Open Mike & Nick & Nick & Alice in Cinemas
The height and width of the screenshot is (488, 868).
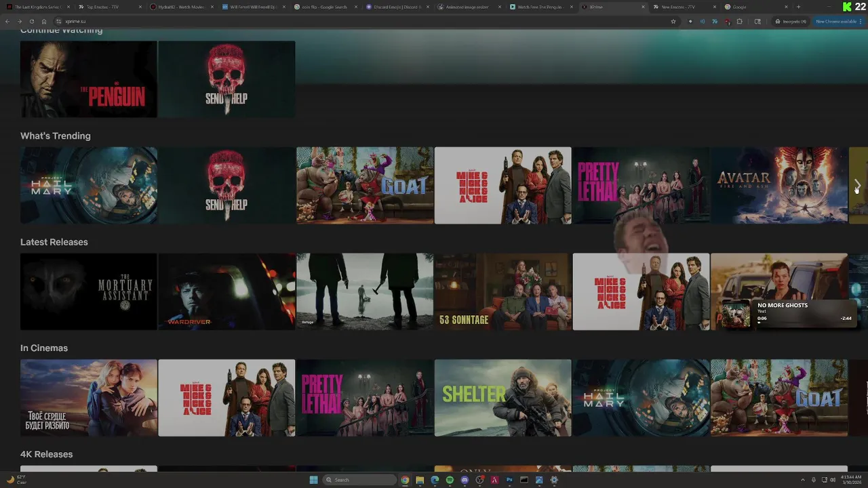226,398
